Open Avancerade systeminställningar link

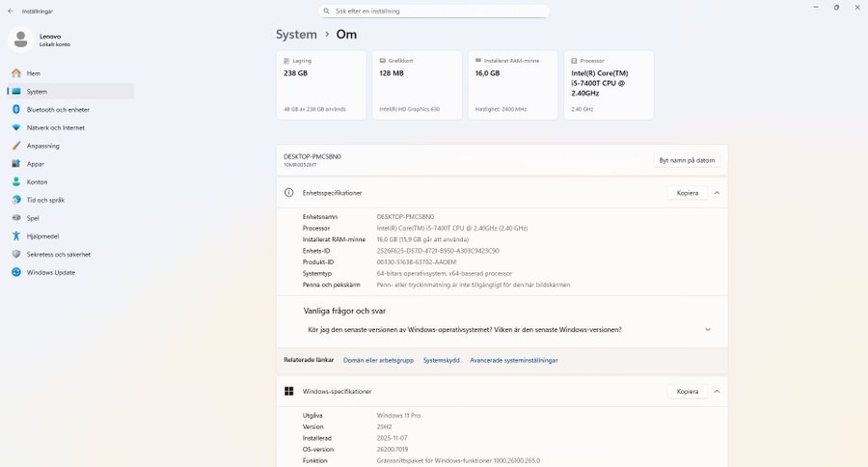(x=513, y=360)
